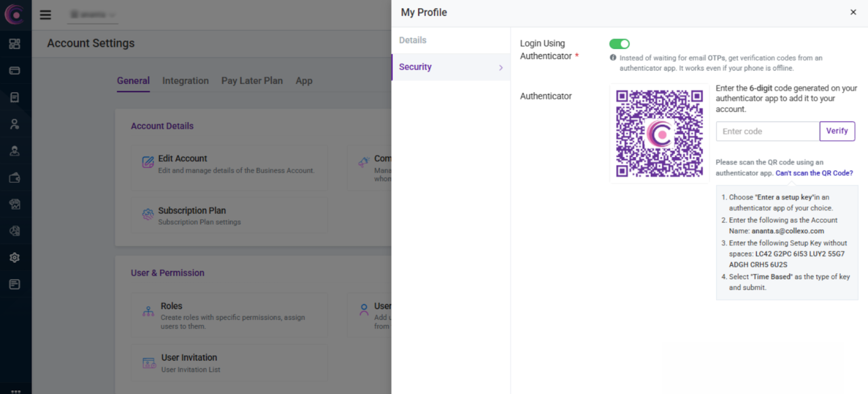Screen dimensions: 868x394
Task: Click the three-dots more icon in sidebar
Action: (15, 391)
